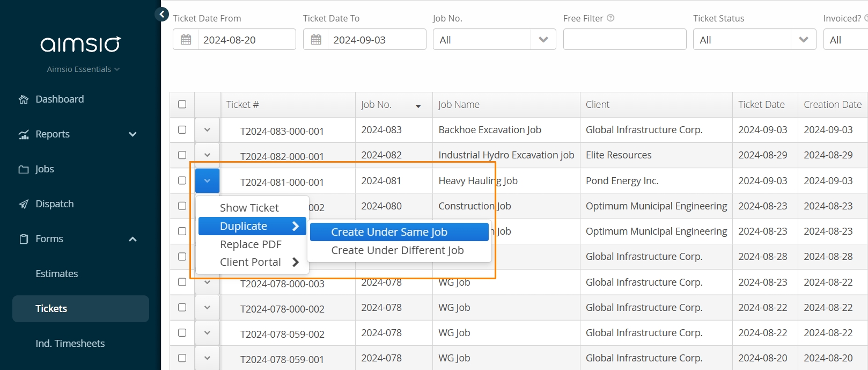Open the Dashboard home icon
Screen dimensions: 868x370
point(24,99)
